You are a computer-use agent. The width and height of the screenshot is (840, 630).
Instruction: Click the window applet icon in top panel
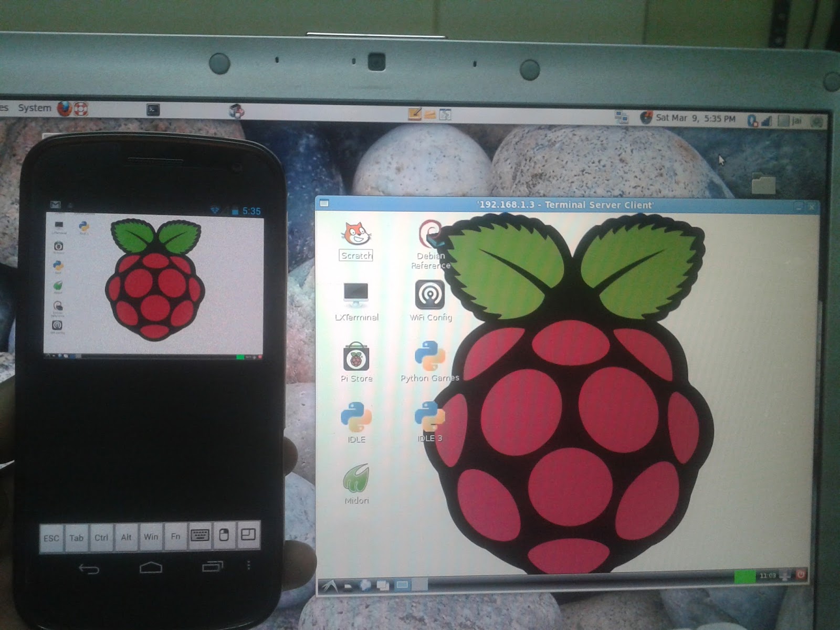point(445,114)
